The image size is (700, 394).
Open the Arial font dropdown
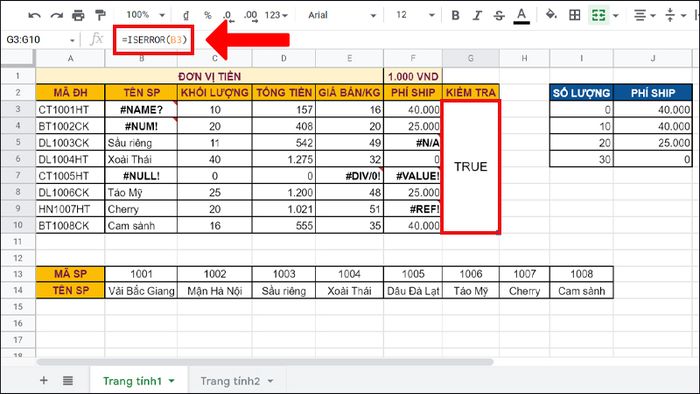click(x=342, y=16)
